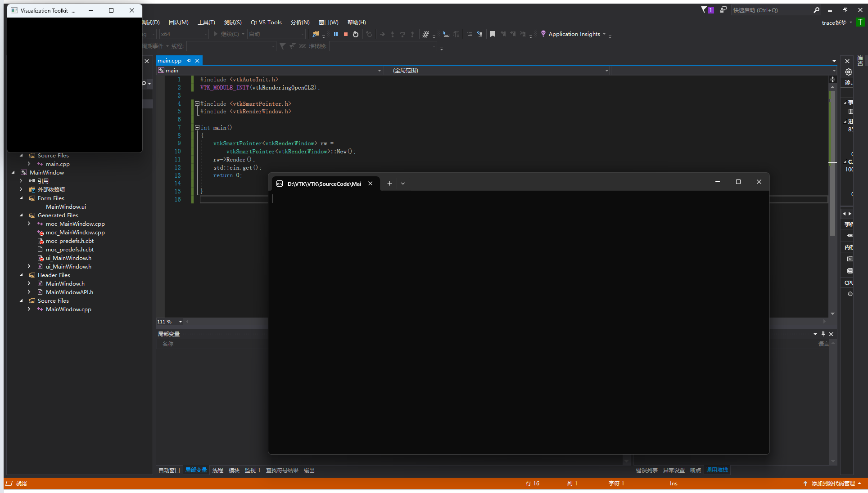Click Application Insights button
Viewport: 868px width, 493px height.
tap(574, 34)
